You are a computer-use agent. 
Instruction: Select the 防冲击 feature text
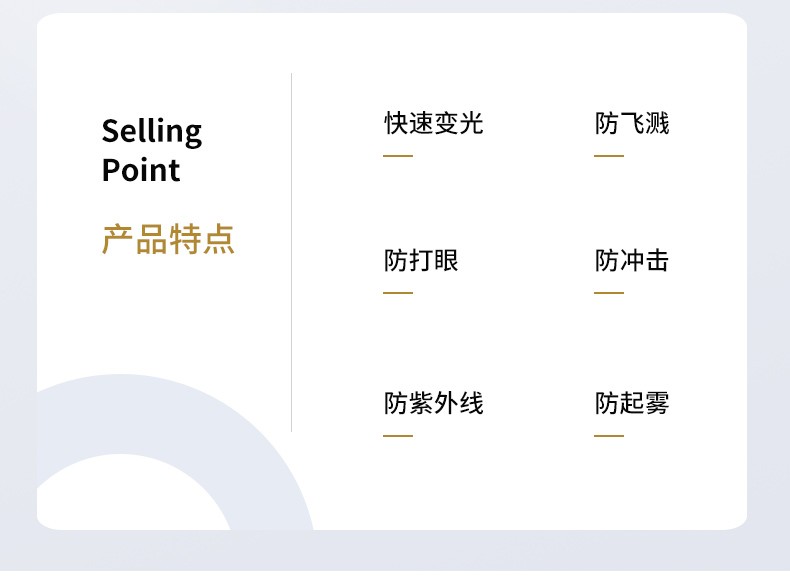(x=632, y=260)
